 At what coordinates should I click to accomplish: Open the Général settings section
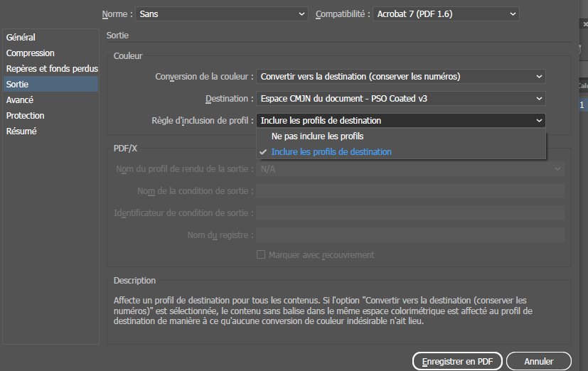[x=21, y=38]
